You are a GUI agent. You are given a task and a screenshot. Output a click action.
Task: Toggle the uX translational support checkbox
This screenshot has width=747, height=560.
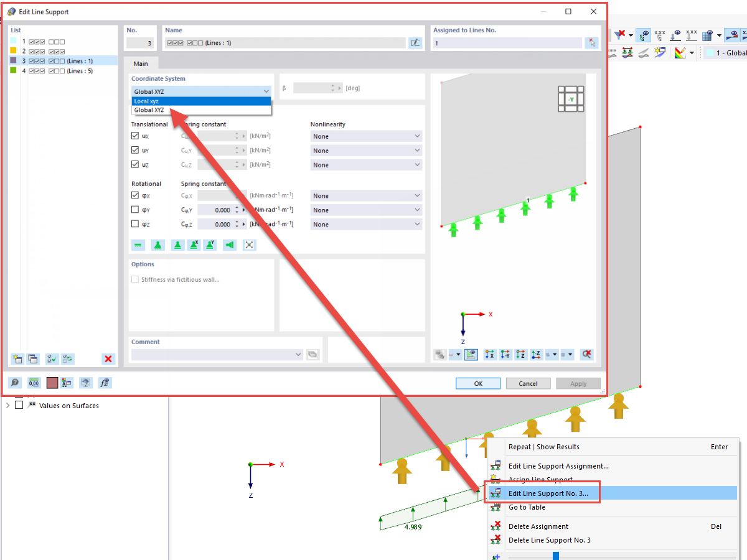135,136
